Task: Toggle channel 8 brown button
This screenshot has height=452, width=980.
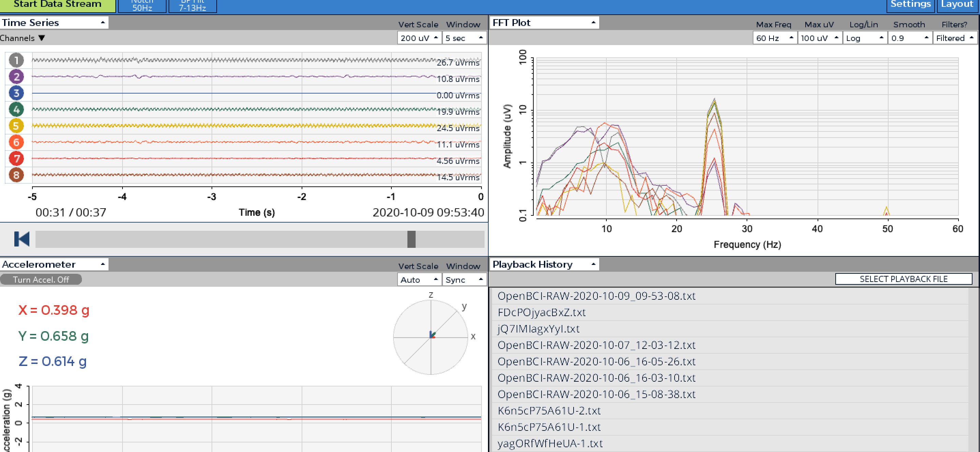Action: [x=16, y=175]
